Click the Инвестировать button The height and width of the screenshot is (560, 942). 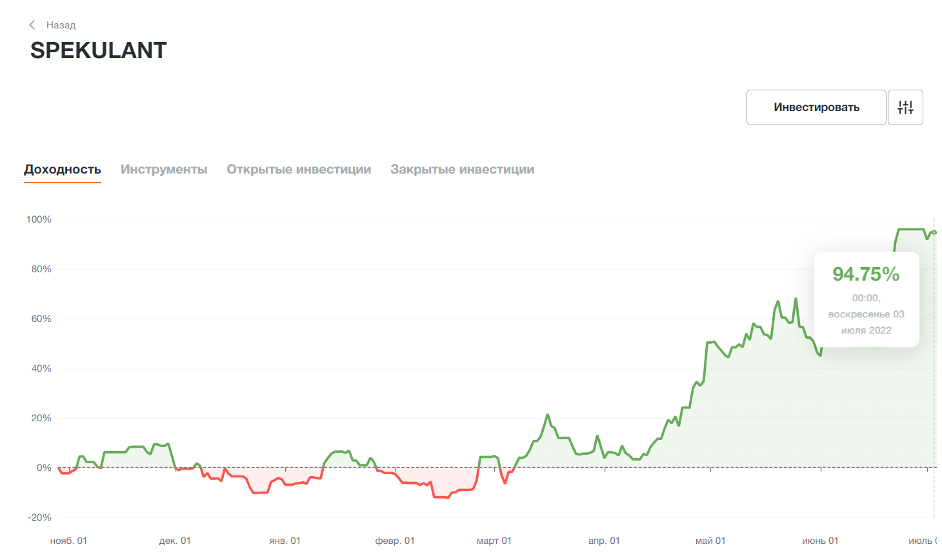click(816, 107)
